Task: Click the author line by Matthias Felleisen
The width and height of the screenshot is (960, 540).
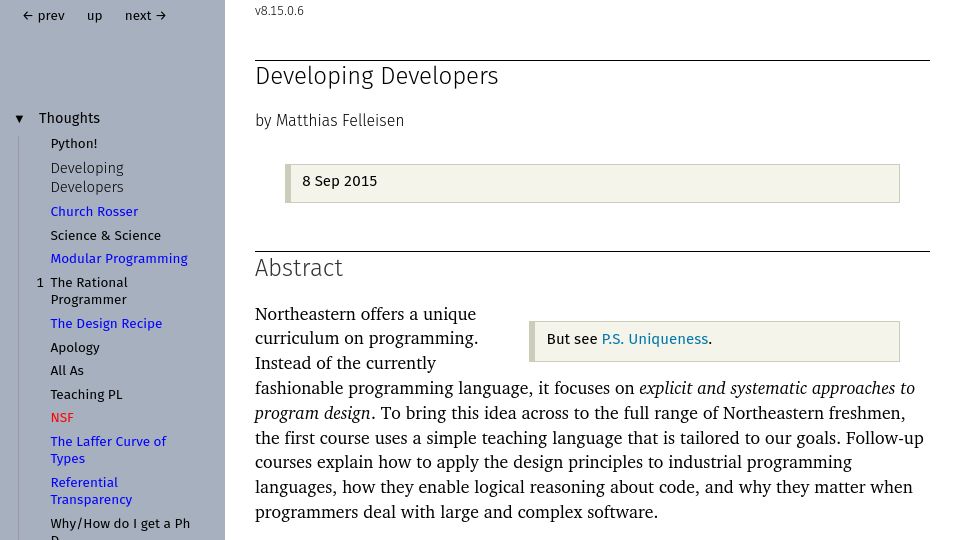Action: (329, 121)
